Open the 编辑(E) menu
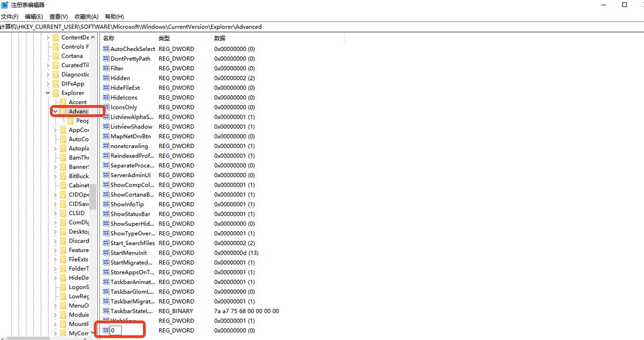 pos(34,17)
